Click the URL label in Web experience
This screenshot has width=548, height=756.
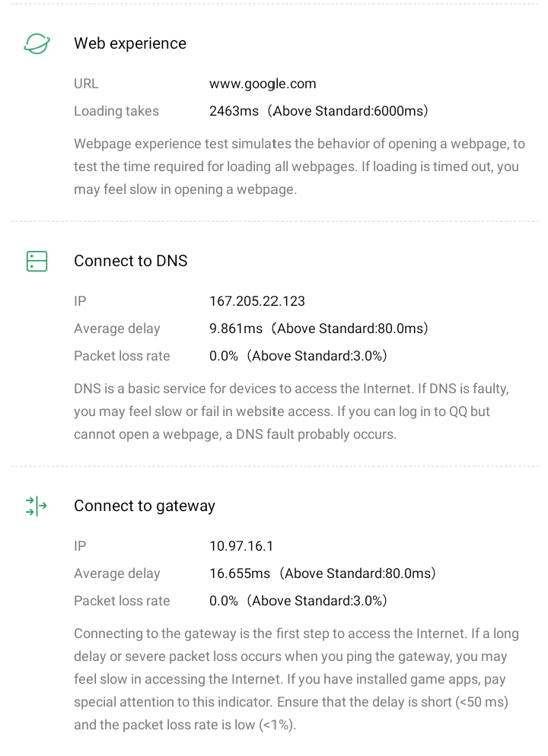(x=86, y=84)
